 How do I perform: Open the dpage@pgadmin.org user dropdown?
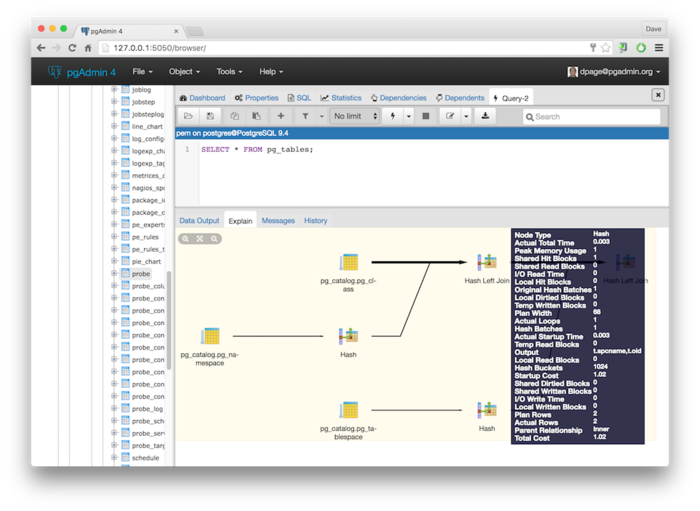click(x=614, y=71)
